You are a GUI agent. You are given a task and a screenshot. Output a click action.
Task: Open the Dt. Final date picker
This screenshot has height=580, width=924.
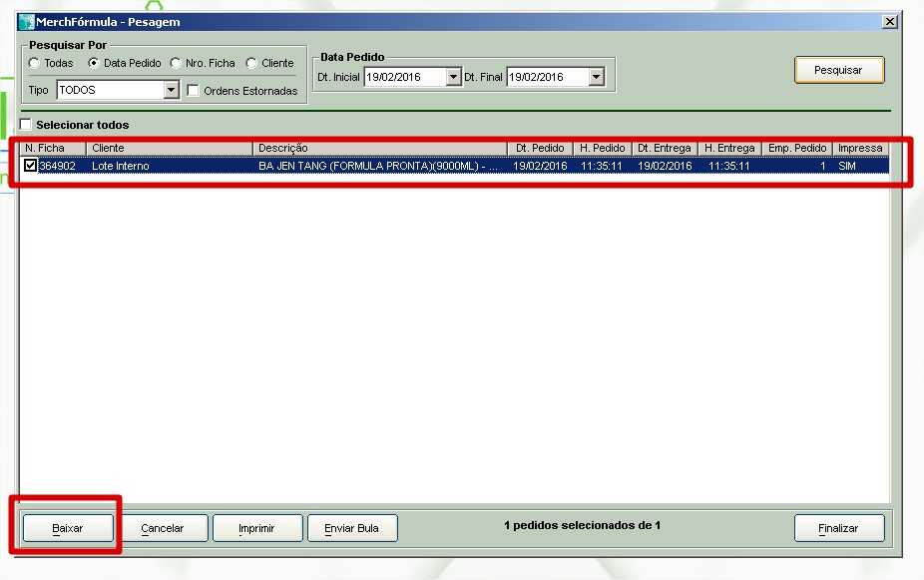pyautogui.click(x=596, y=77)
